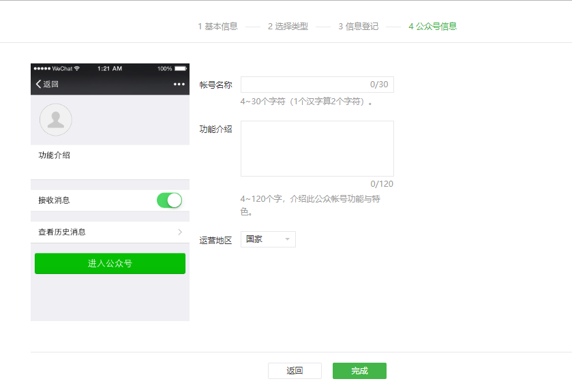
Task: Click the 查看历史消息 text row
Action: tap(61, 232)
